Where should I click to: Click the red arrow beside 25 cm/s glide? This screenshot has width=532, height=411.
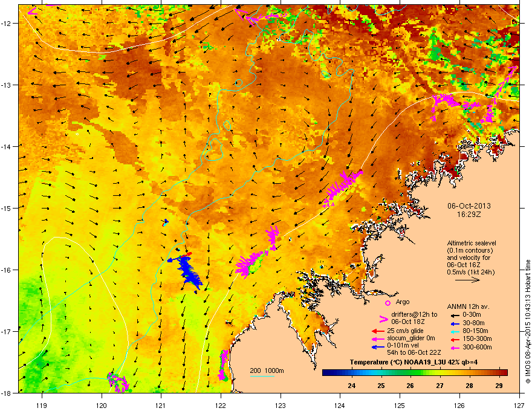[378, 331]
